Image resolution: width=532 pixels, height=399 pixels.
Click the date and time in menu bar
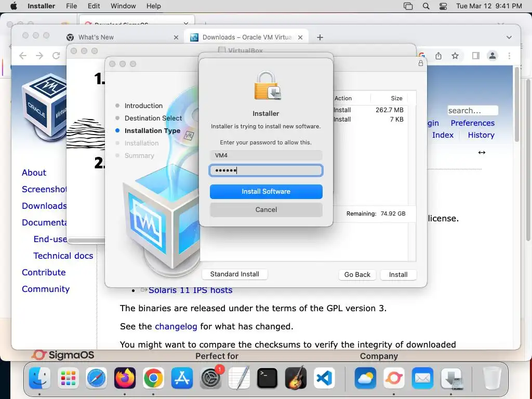click(x=489, y=6)
